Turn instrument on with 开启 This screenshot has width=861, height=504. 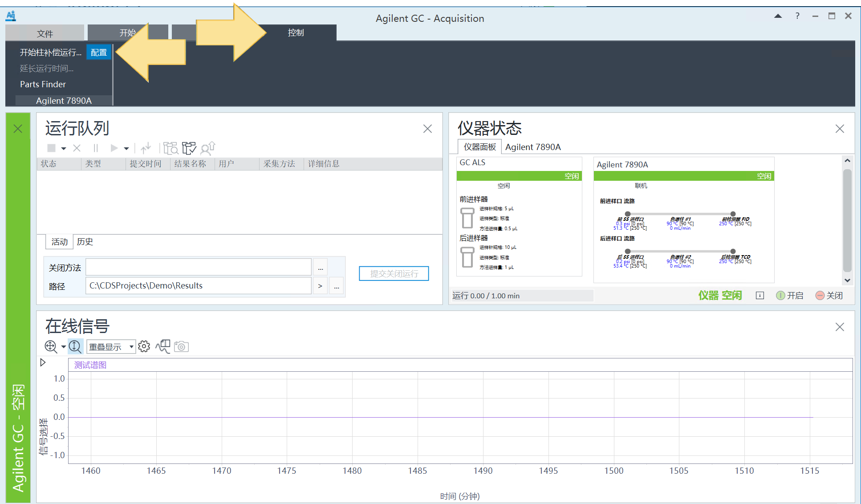pyautogui.click(x=790, y=296)
